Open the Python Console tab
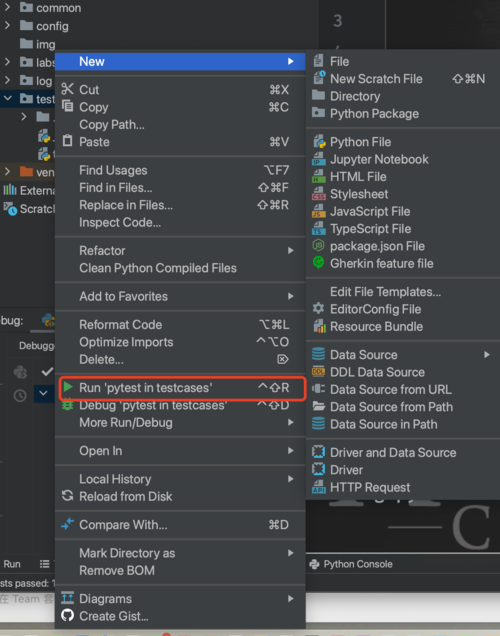The image size is (500, 636). click(x=351, y=564)
